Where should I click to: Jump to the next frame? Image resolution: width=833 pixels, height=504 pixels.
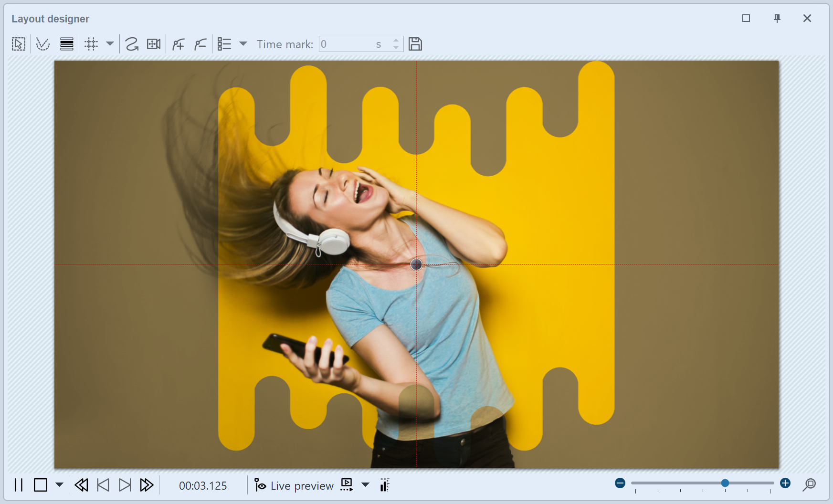click(125, 485)
